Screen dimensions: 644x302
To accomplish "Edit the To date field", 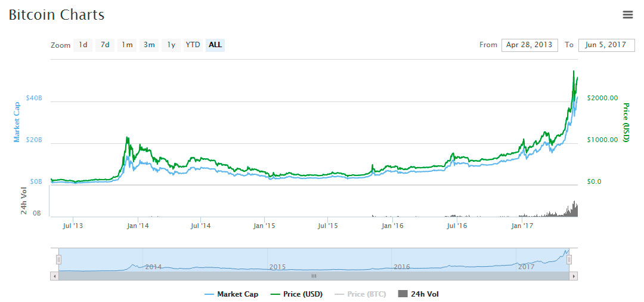I will pyautogui.click(x=606, y=45).
